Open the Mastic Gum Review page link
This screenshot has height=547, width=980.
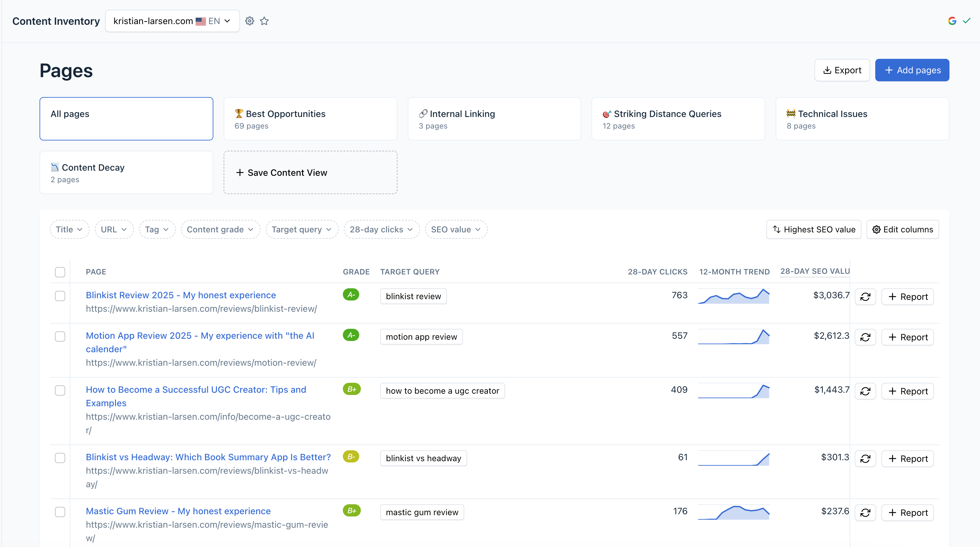click(x=178, y=511)
